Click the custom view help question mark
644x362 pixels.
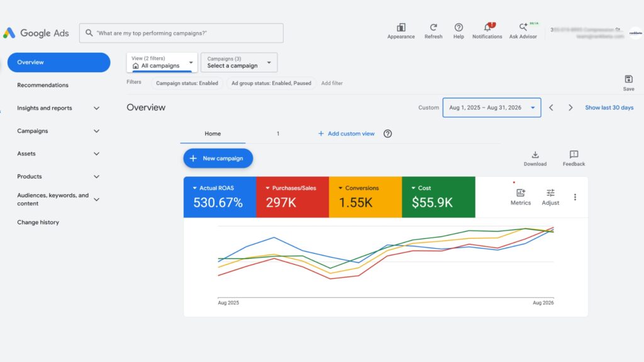pos(387,134)
